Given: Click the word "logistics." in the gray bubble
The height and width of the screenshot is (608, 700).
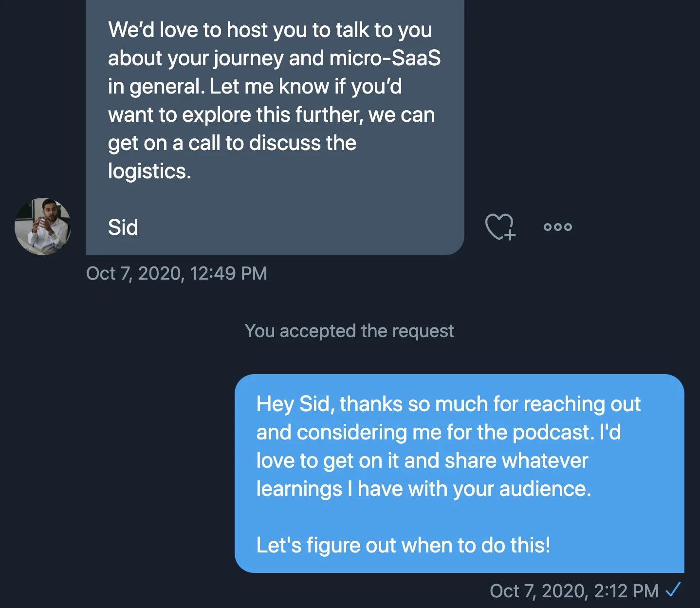Looking at the screenshot, I should click(149, 171).
